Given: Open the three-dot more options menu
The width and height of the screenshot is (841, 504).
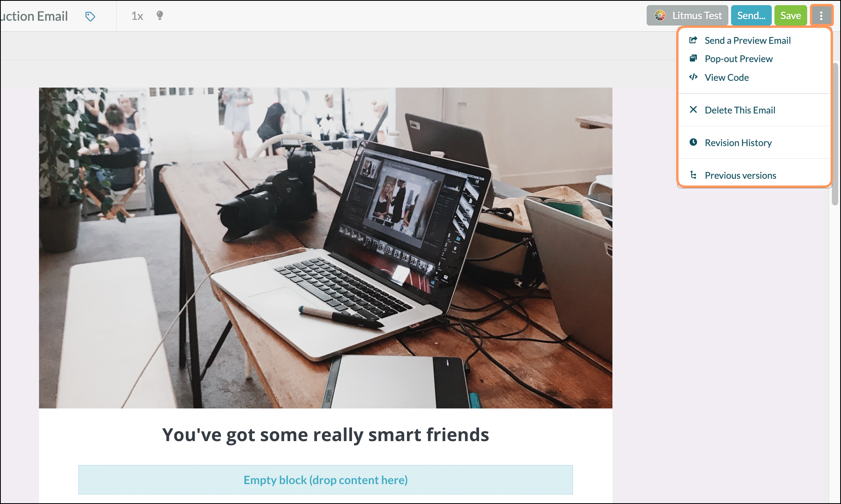Looking at the screenshot, I should (821, 16).
